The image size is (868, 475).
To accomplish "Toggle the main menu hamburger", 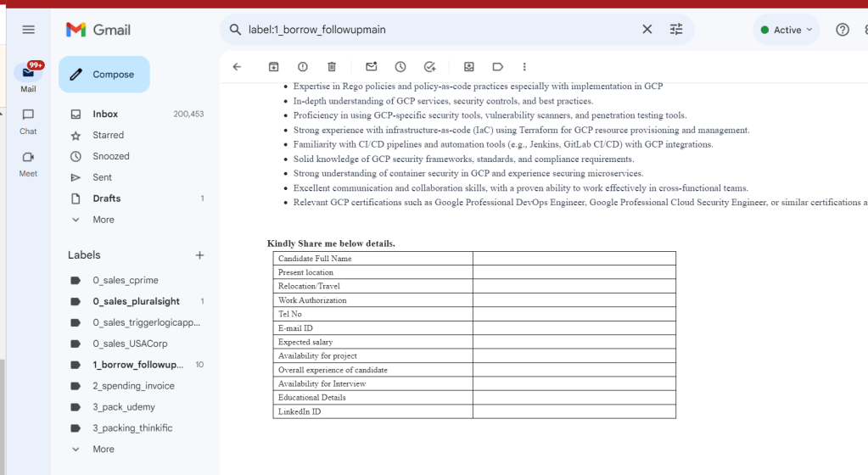I will click(28, 30).
